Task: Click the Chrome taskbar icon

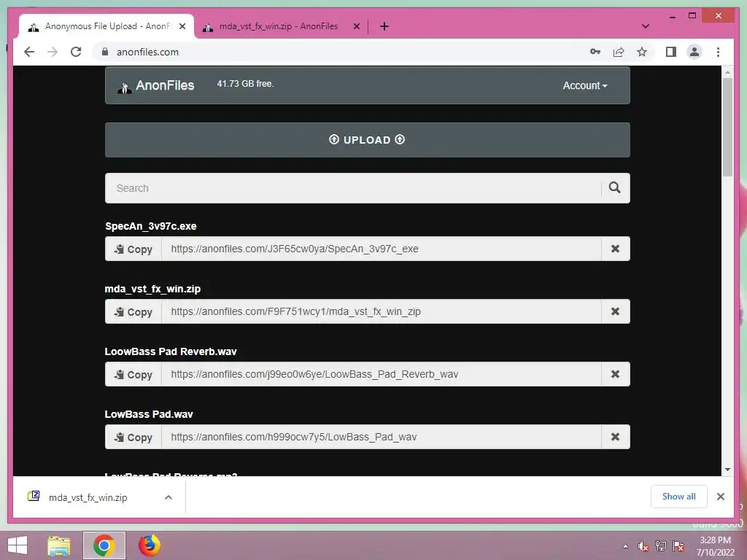Action: pyautogui.click(x=104, y=545)
